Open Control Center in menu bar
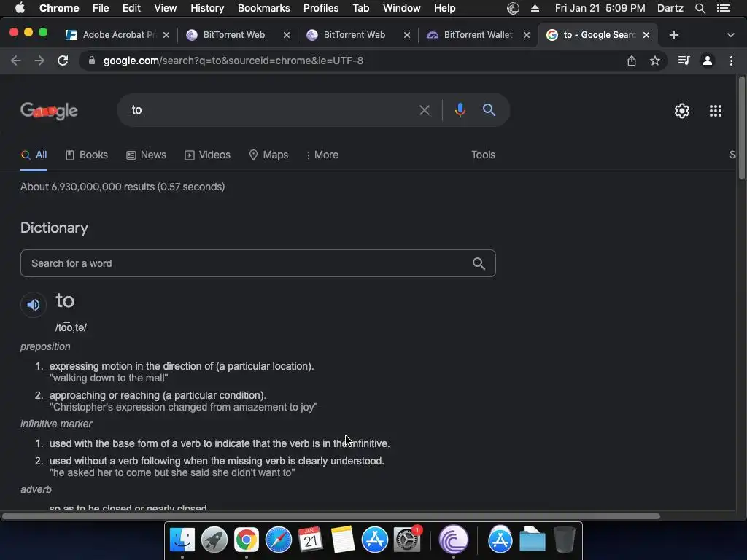This screenshot has height=560, width=747. pos(723,8)
